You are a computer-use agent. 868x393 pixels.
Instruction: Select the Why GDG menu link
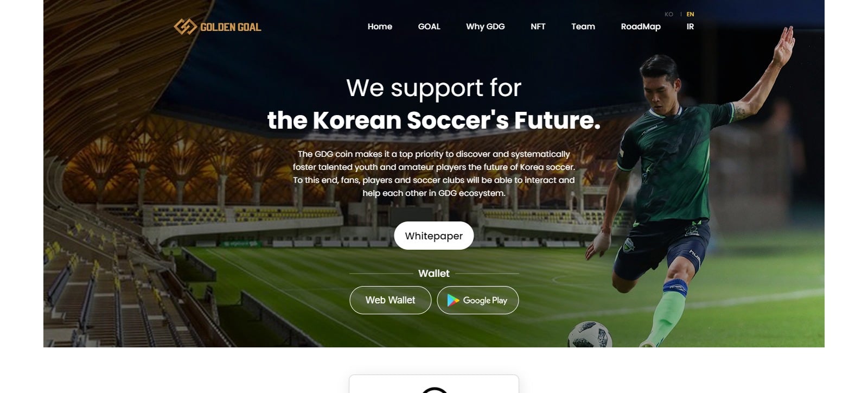tap(486, 27)
